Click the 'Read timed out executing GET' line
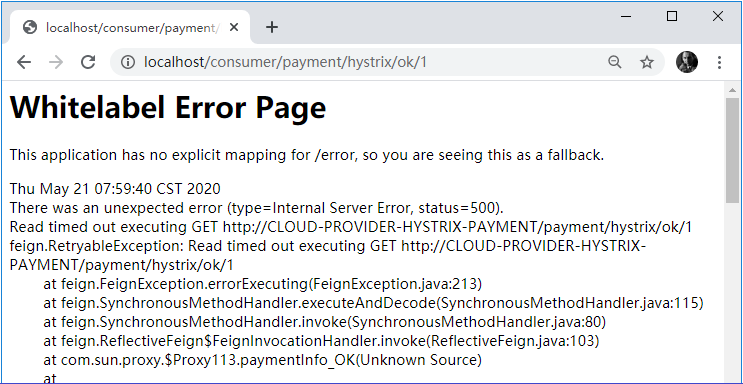 tap(351, 227)
